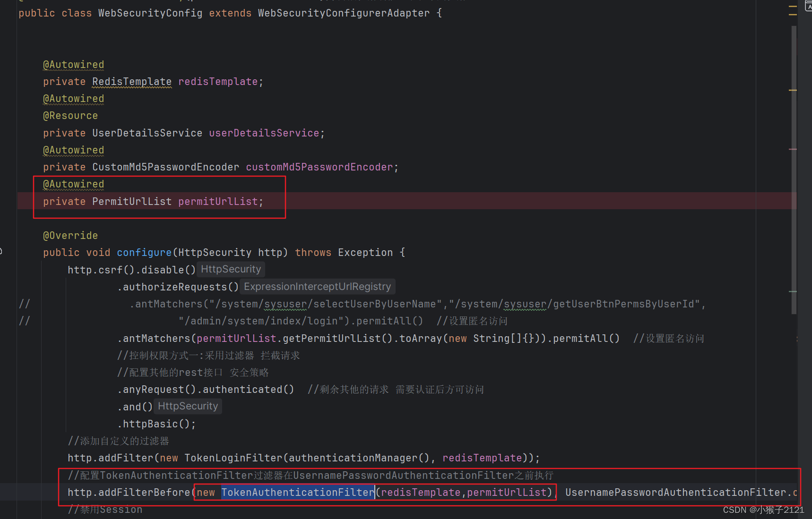Click the underlined sysuser text in antMatchers

(285, 304)
